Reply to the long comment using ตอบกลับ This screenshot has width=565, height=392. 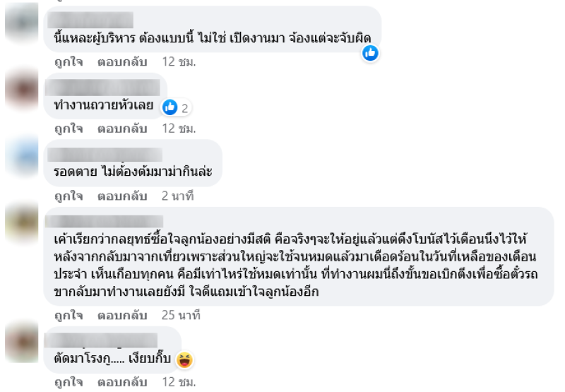121,315
